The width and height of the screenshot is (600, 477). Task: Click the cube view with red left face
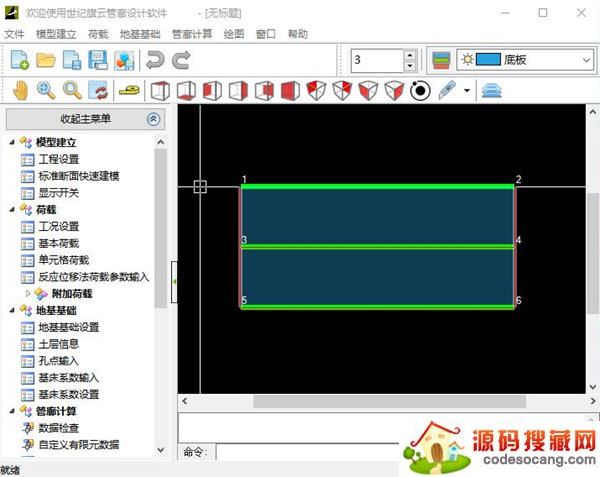[x=212, y=91]
